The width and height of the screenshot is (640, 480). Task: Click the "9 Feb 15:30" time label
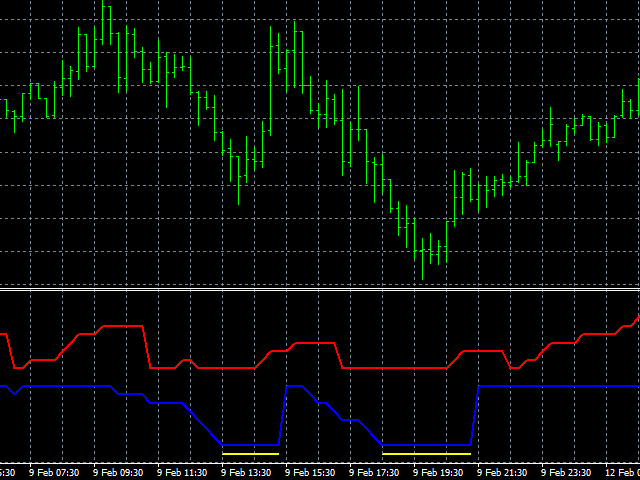(x=310, y=472)
